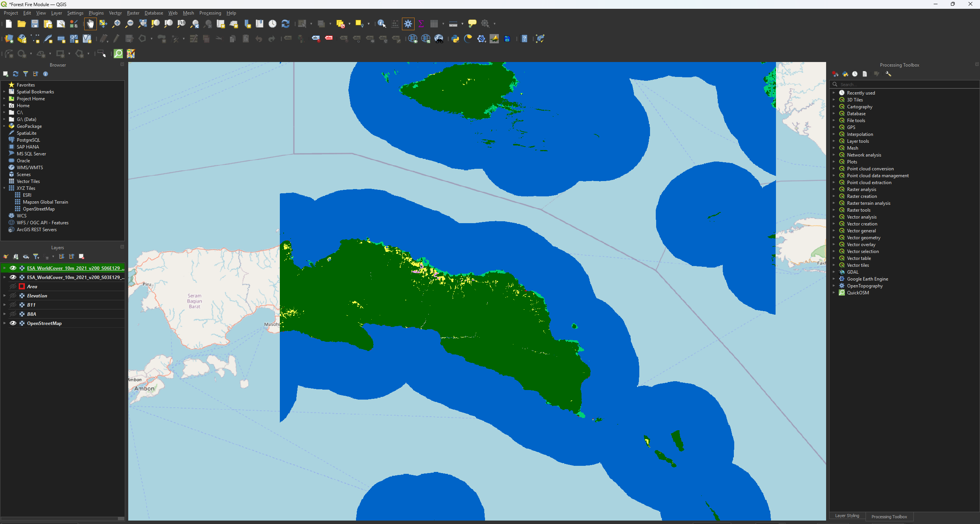
Task: Click the Processing Toolbox search field
Action: [903, 85]
